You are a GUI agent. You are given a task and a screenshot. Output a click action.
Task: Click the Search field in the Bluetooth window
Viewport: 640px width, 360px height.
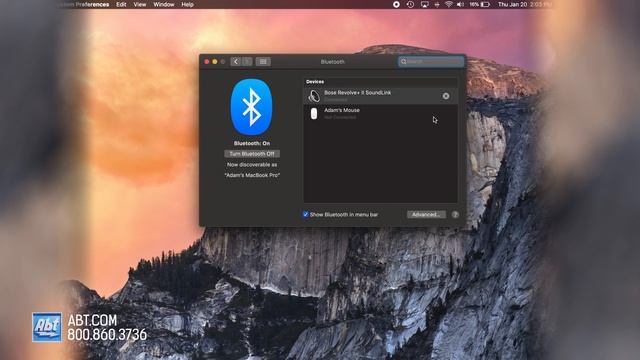tap(431, 62)
